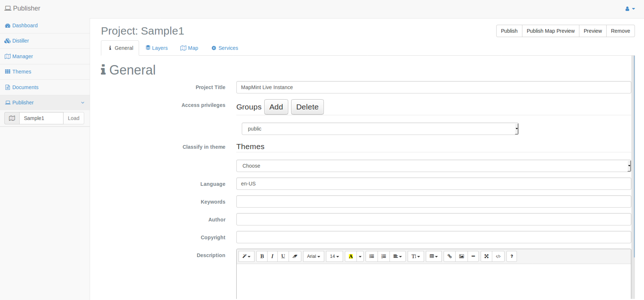The height and width of the screenshot is (300, 644).
Task: Click the yellow highlight color button
Action: [351, 256]
